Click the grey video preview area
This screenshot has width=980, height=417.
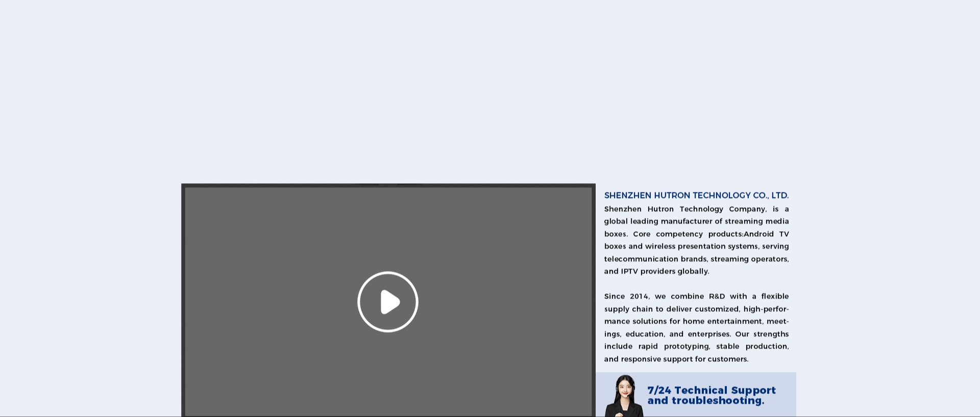point(388,301)
